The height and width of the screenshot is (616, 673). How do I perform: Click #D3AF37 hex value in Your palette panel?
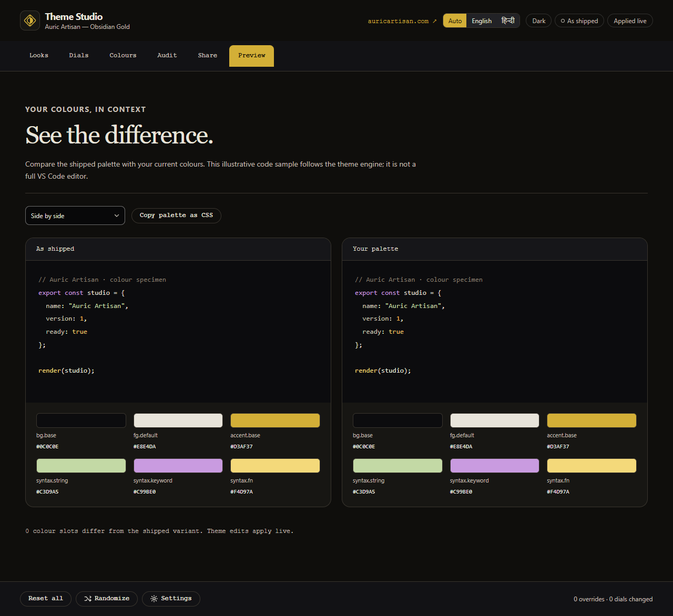[x=558, y=447]
